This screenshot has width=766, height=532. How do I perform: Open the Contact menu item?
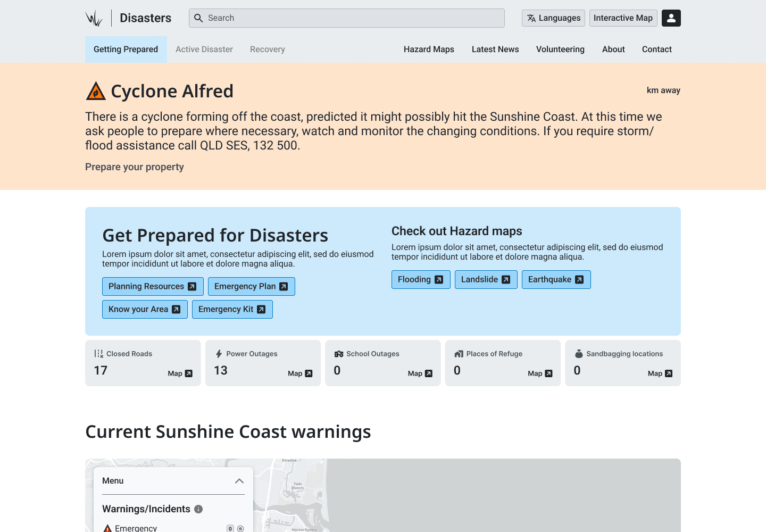pyautogui.click(x=657, y=49)
